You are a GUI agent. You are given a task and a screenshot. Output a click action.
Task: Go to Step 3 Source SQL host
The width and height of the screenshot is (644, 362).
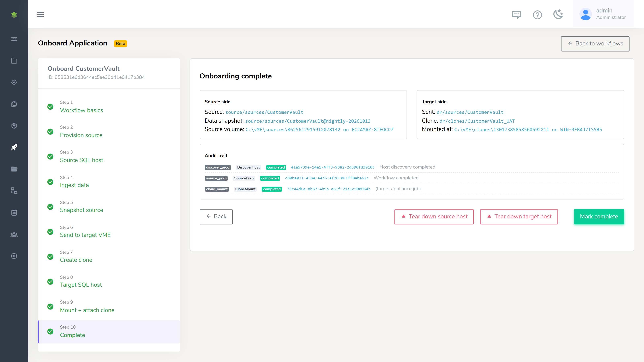coord(109,157)
